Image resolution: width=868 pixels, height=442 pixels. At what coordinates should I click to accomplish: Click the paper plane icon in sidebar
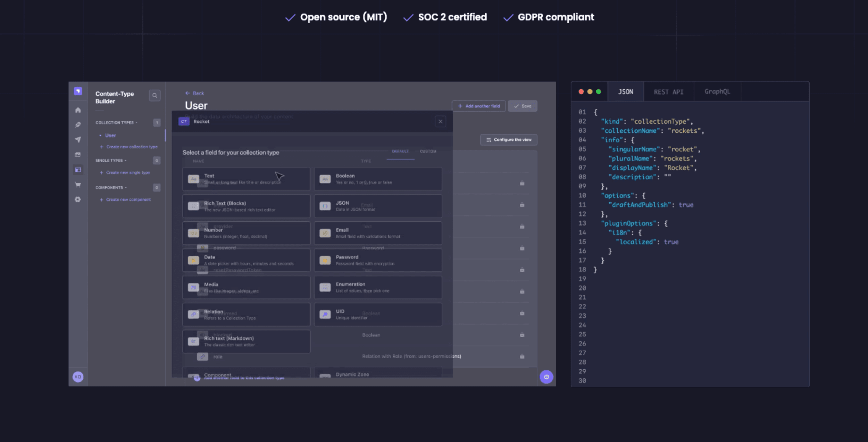[x=78, y=140]
